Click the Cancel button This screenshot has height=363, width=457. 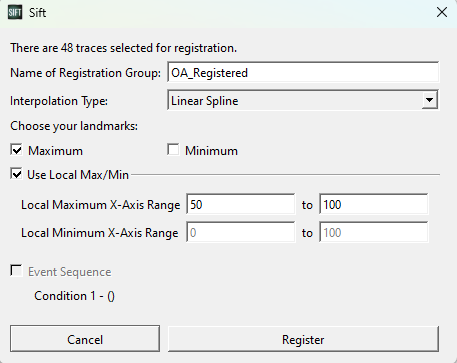click(85, 339)
